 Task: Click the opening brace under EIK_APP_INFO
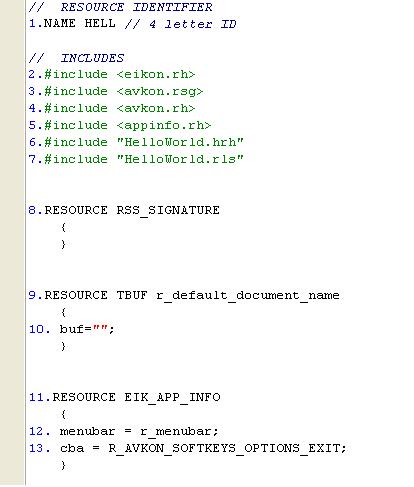pyautogui.click(x=63, y=414)
